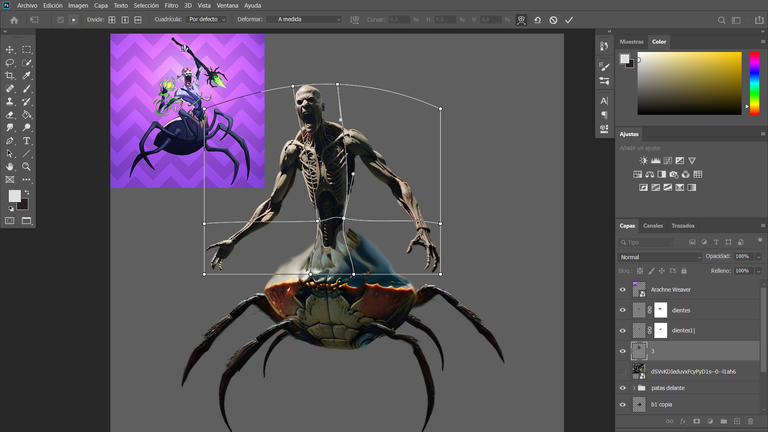Open the Archivo menu
The width and height of the screenshot is (768, 432).
point(27,5)
